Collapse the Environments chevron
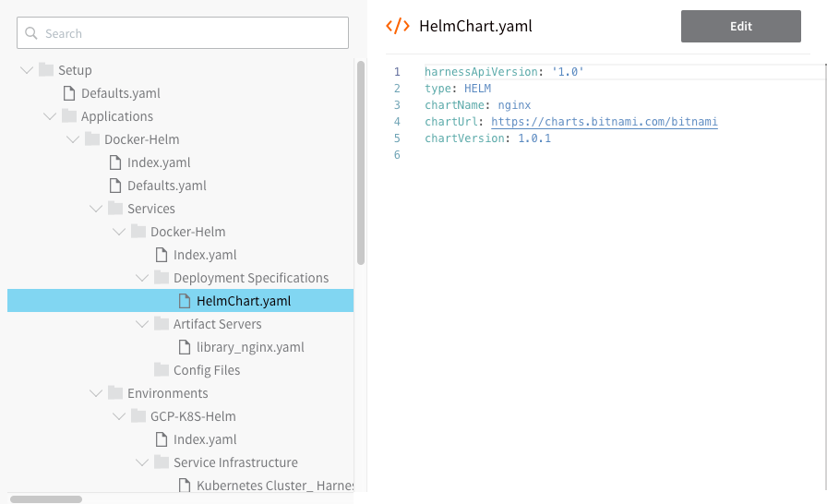This screenshot has height=504, width=827. point(96,393)
